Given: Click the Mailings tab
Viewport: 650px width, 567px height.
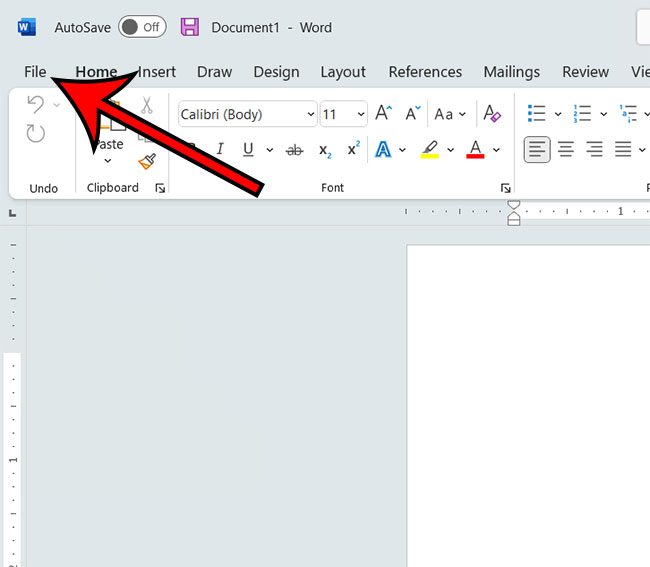Looking at the screenshot, I should (x=511, y=72).
